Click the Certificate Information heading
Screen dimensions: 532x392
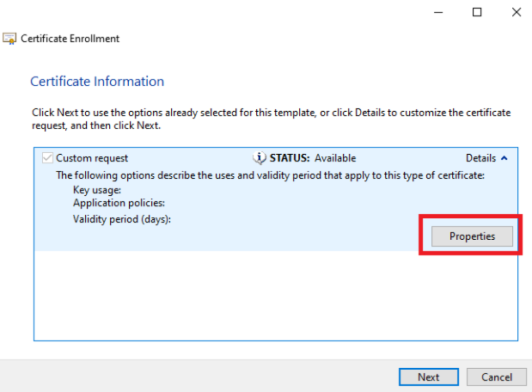[97, 82]
